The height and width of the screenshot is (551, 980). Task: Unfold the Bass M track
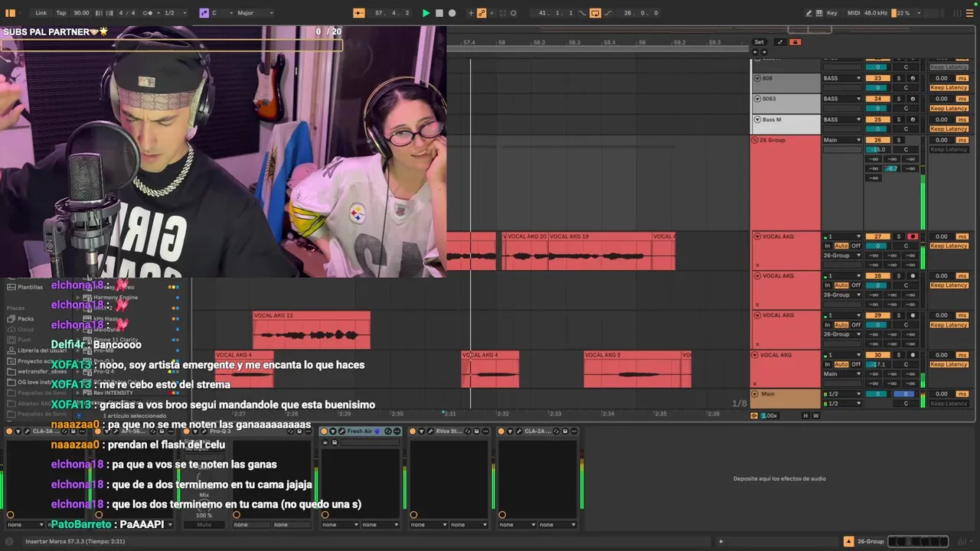[x=757, y=119]
